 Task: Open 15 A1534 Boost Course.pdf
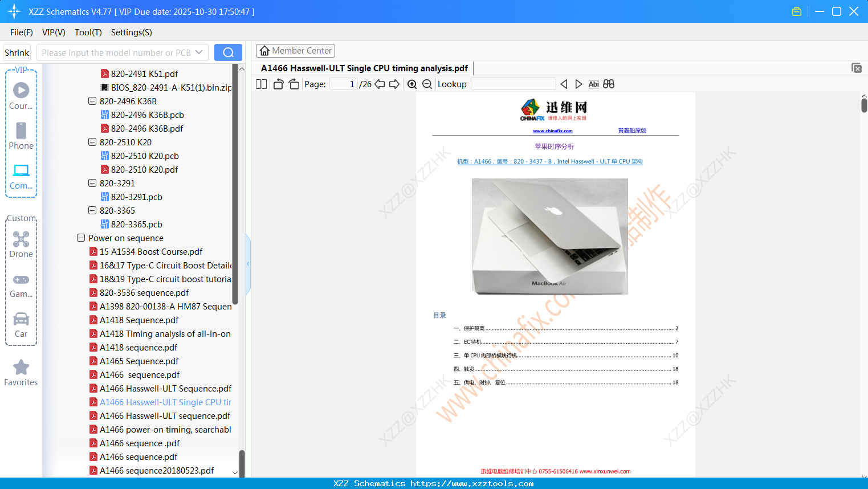146,252
